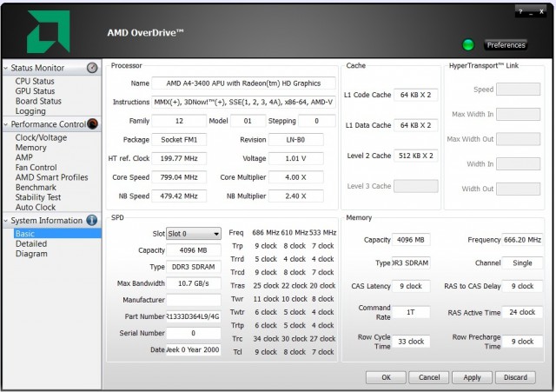
Task: Collapse the Status Monitor section
Action: tap(6, 68)
